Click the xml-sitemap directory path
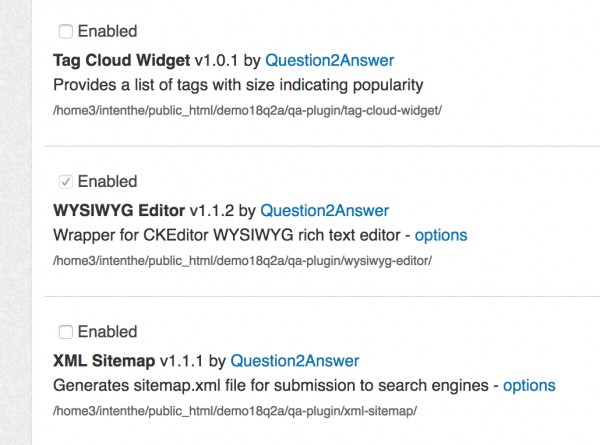This screenshot has width=600, height=445. [x=233, y=410]
